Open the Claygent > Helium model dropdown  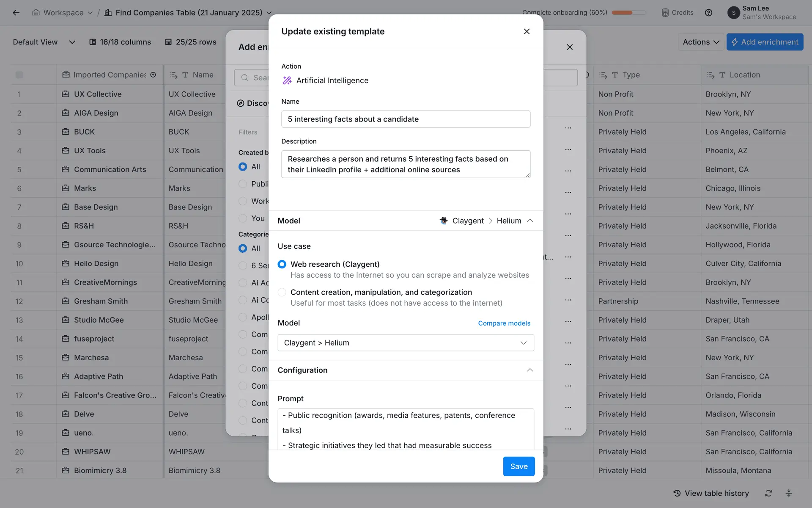click(405, 342)
